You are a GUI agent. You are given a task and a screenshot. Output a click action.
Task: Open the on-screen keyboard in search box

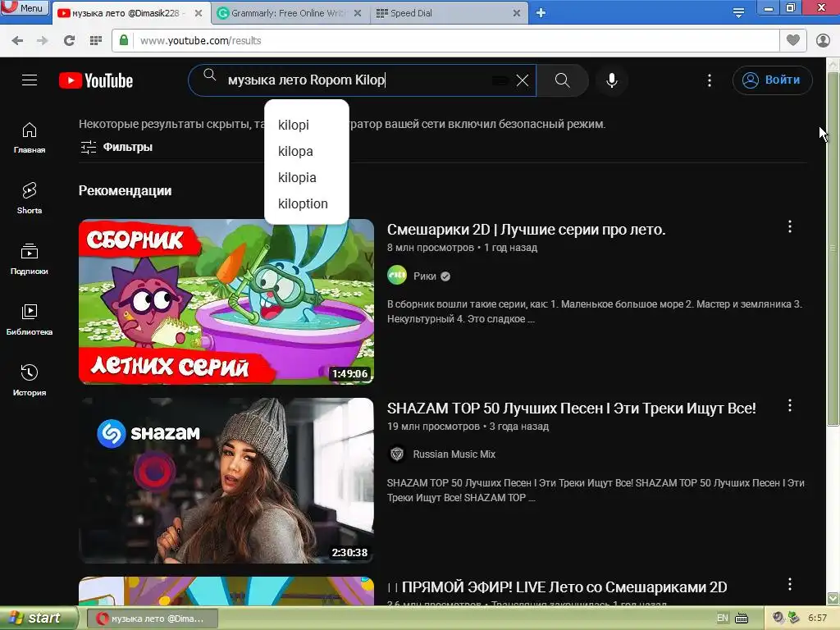click(500, 80)
